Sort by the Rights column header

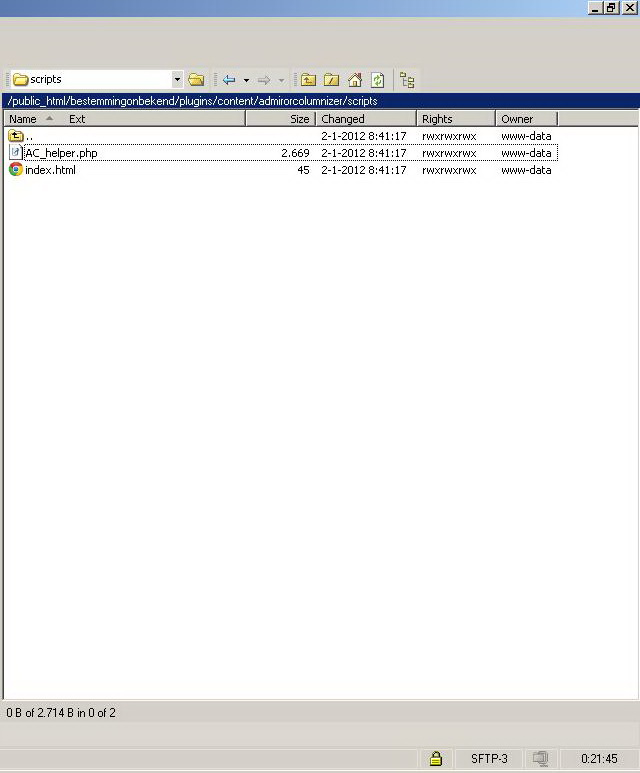tap(456, 119)
